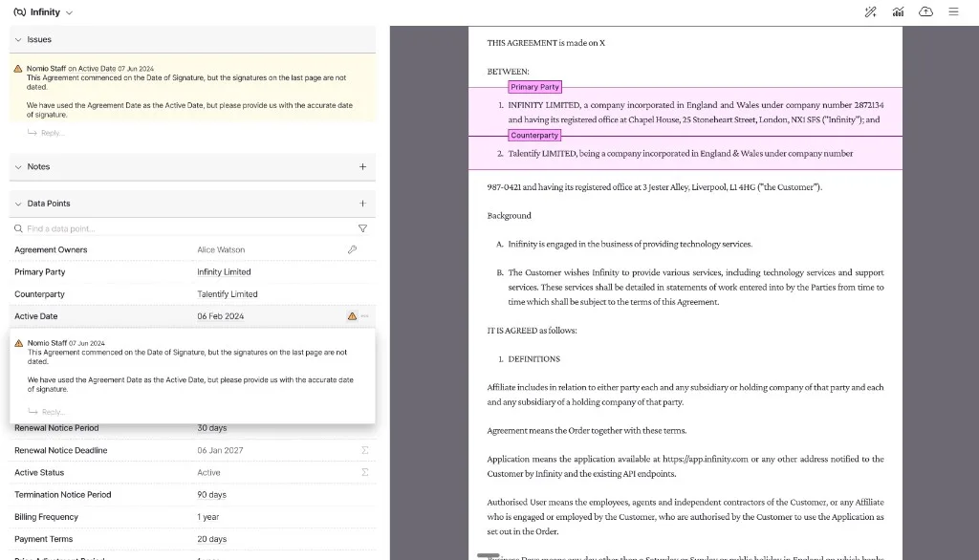The width and height of the screenshot is (979, 560).
Task: Open the more options dots on Active Date
Action: (x=364, y=316)
